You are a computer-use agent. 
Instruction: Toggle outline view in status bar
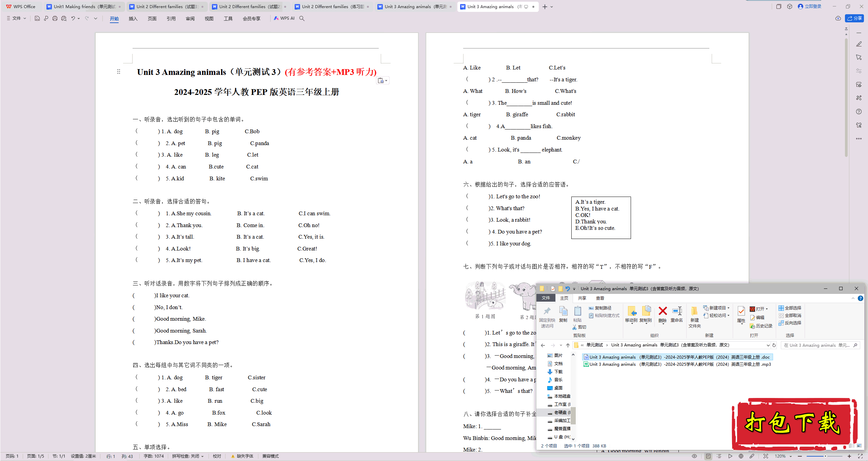(719, 456)
